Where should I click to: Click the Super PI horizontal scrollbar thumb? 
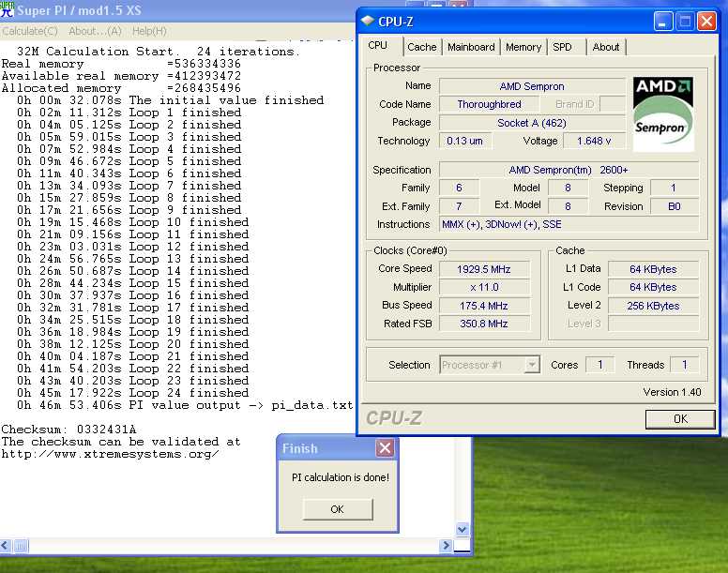point(21,546)
